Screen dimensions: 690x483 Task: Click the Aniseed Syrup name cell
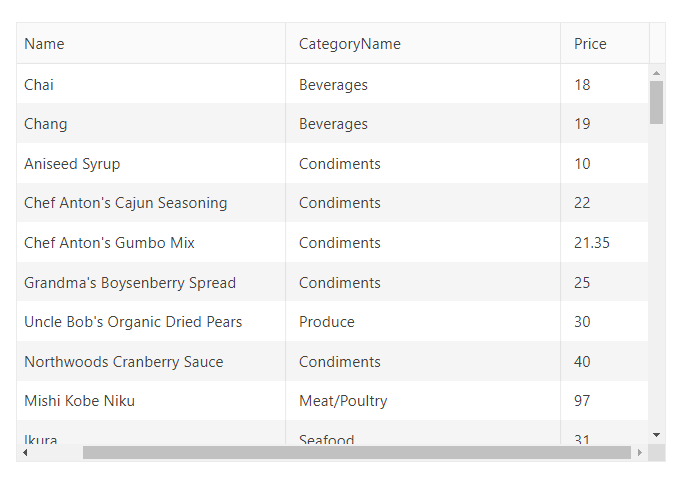(x=72, y=164)
